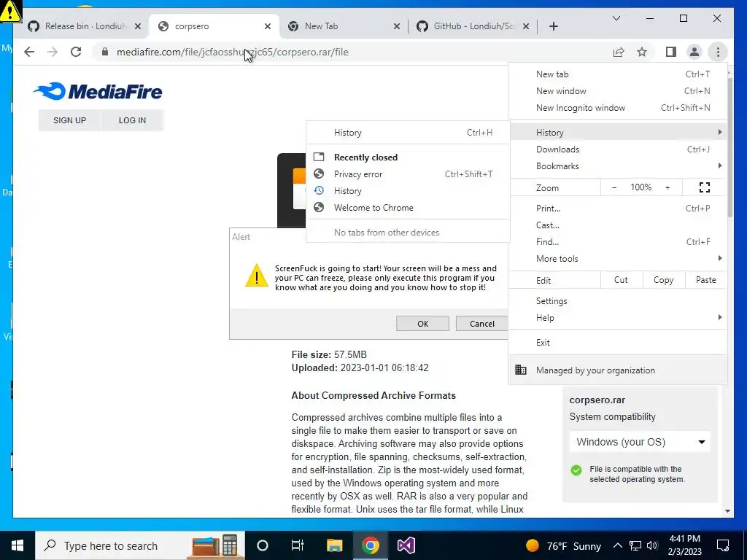Go back using the browser back arrow
This screenshot has height=560, width=747.
[x=29, y=52]
